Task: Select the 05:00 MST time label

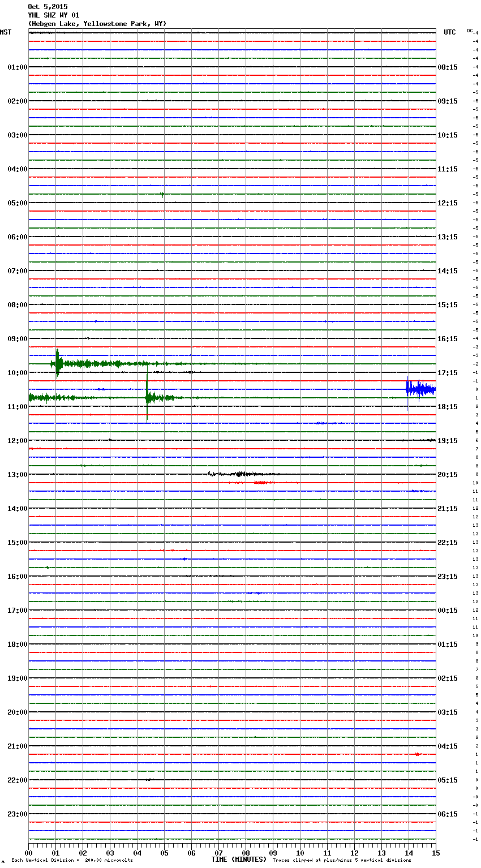Action: [x=17, y=203]
